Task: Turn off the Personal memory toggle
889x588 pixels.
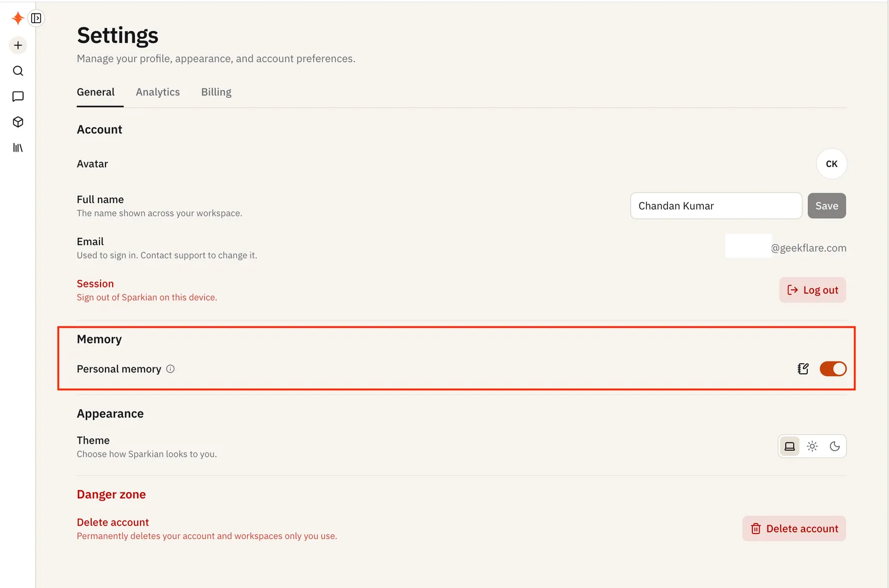Action: (833, 369)
